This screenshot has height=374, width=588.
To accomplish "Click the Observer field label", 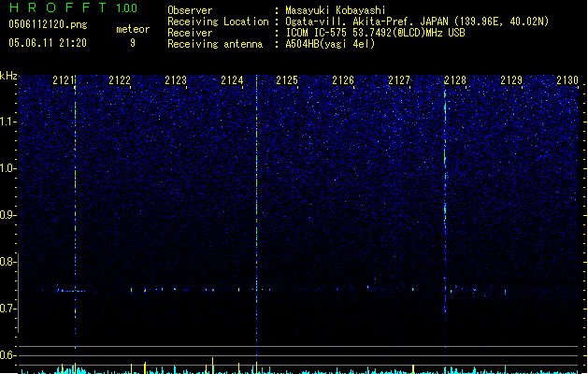I will click(x=190, y=10).
